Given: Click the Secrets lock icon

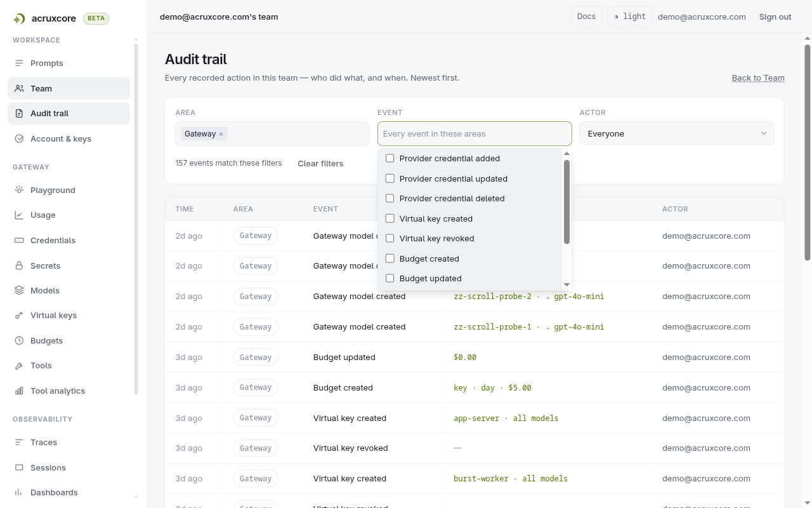Looking at the screenshot, I should click(19, 266).
